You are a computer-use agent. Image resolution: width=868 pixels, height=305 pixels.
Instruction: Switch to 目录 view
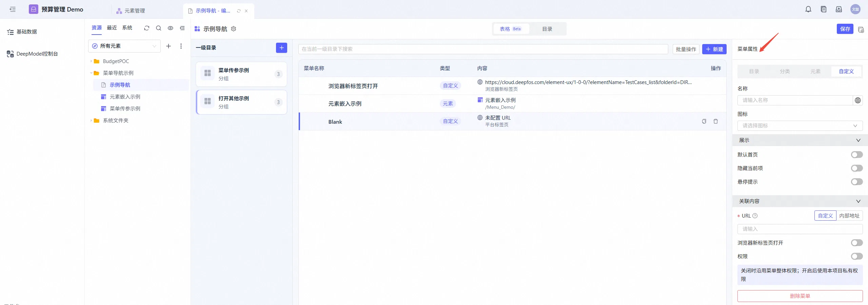coord(547,29)
